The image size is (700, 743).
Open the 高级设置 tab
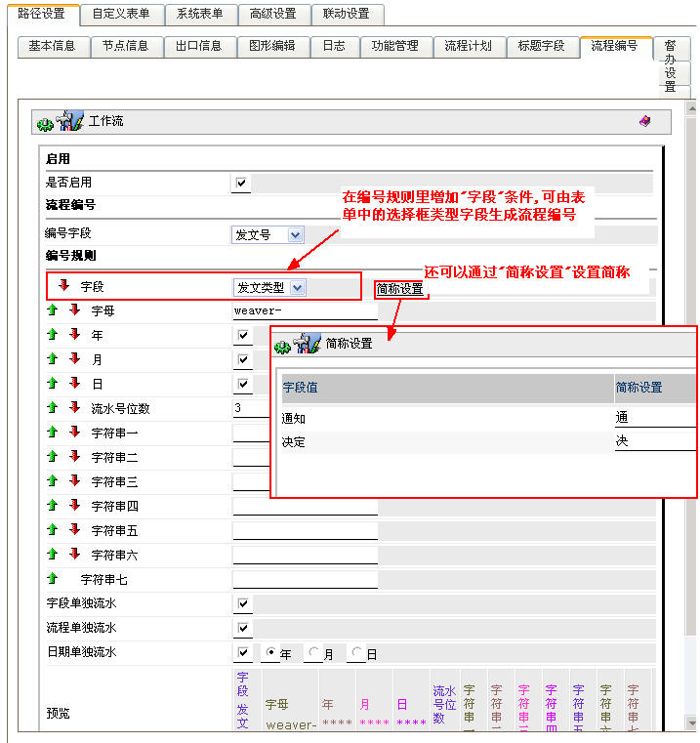(x=273, y=15)
